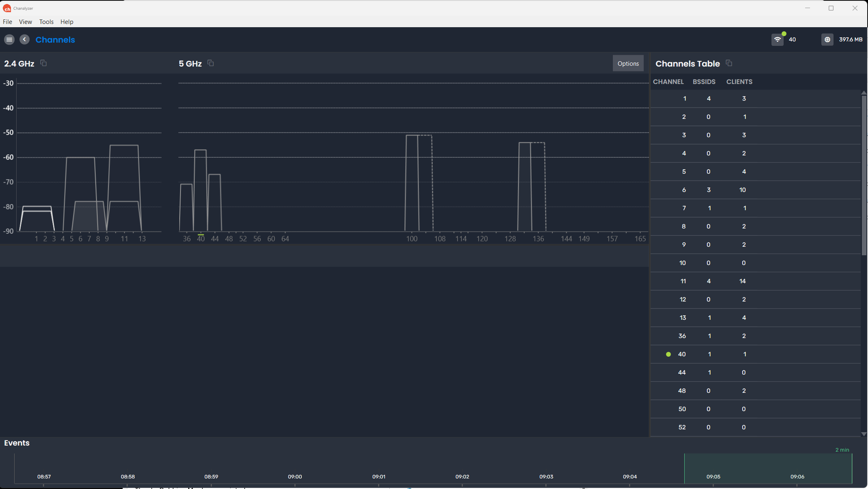This screenshot has width=868, height=489.
Task: Select connected channel 40 row
Action: point(755,354)
